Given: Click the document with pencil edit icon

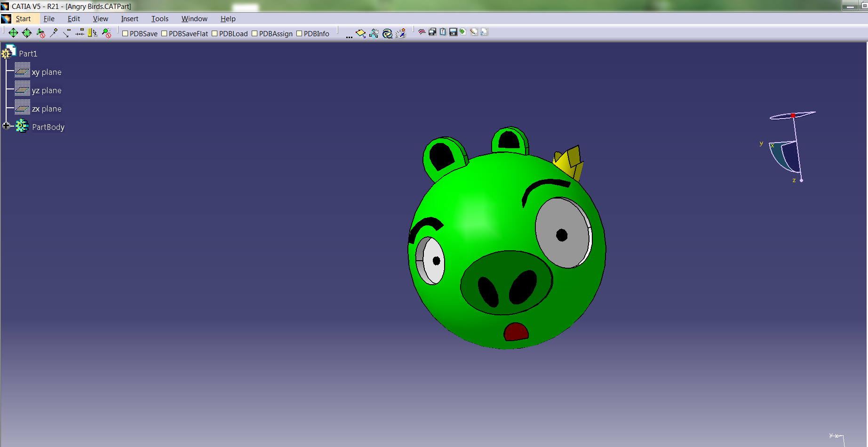Looking at the screenshot, I should click(x=474, y=32).
